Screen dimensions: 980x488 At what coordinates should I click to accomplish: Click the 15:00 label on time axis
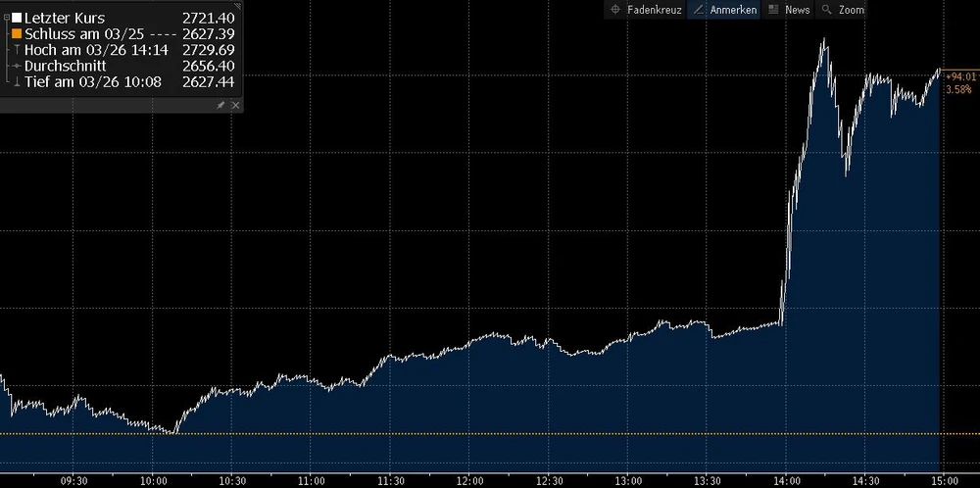[944, 480]
